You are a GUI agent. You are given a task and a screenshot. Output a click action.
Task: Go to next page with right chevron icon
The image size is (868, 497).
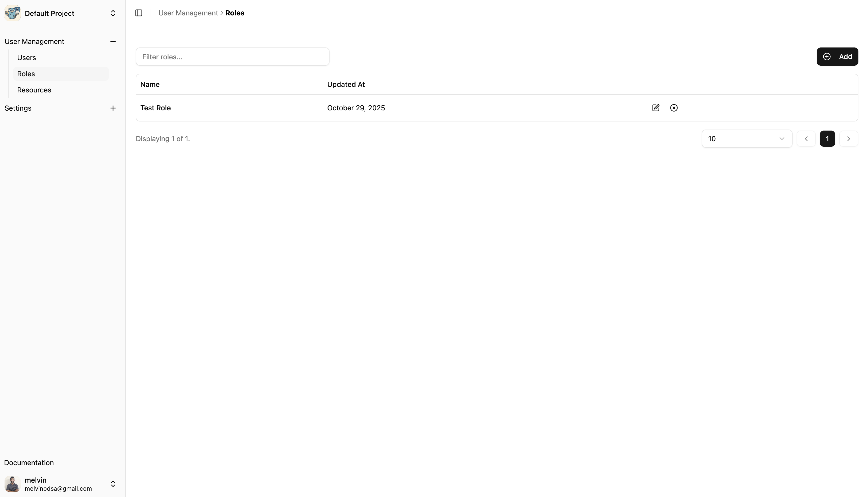click(849, 139)
